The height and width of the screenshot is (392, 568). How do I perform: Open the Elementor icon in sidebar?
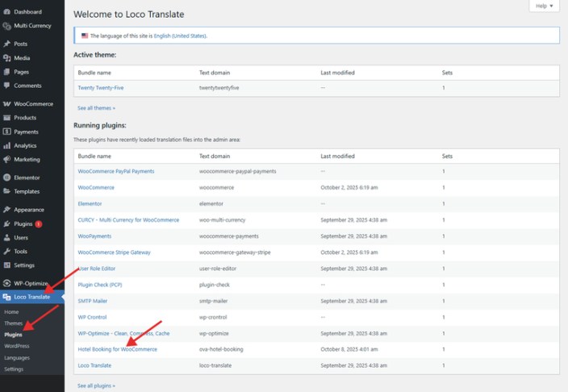pos(6,177)
